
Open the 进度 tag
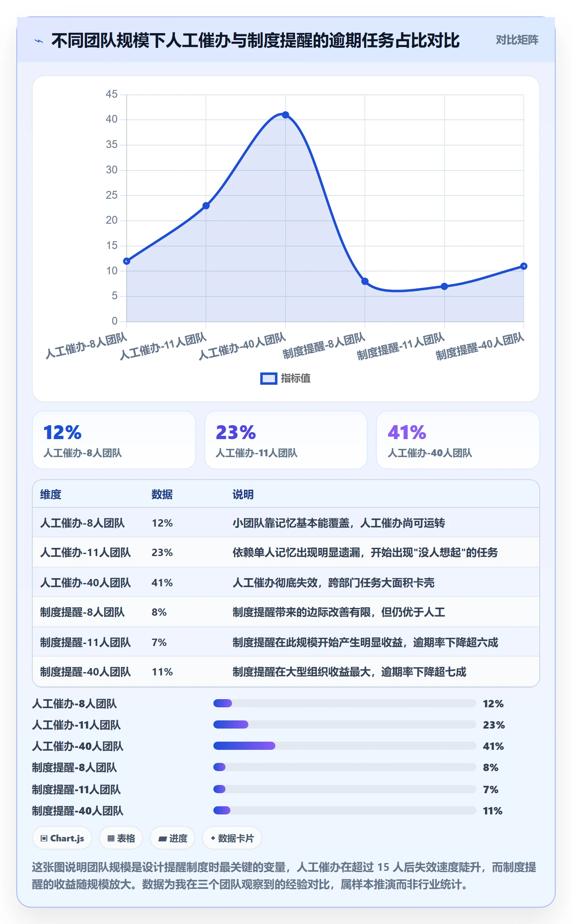tap(172, 838)
